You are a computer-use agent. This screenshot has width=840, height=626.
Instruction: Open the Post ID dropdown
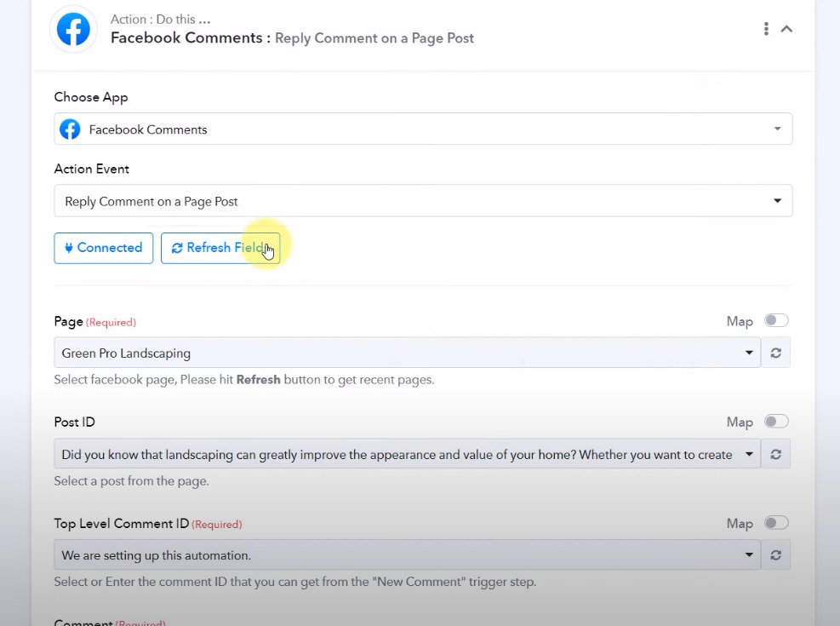click(407, 454)
